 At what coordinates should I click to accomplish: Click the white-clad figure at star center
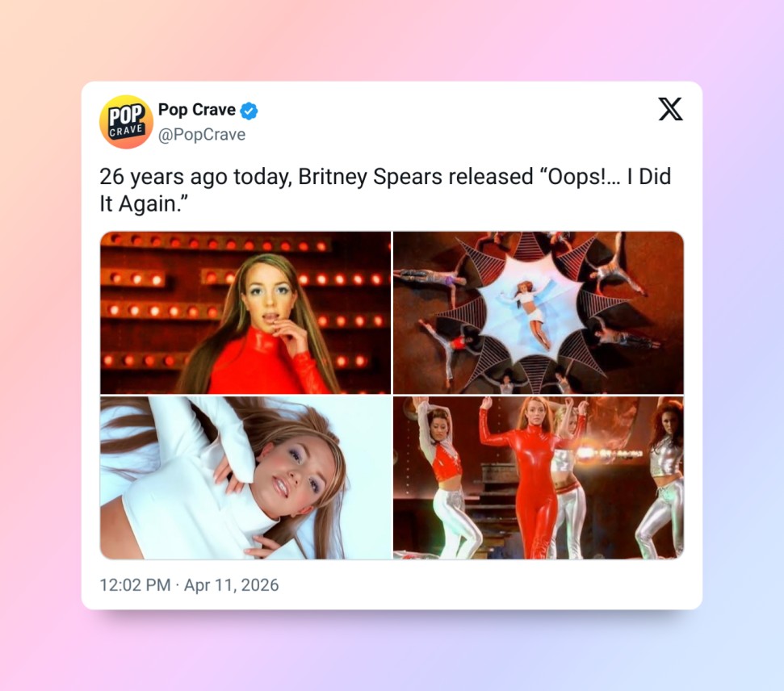(533, 312)
